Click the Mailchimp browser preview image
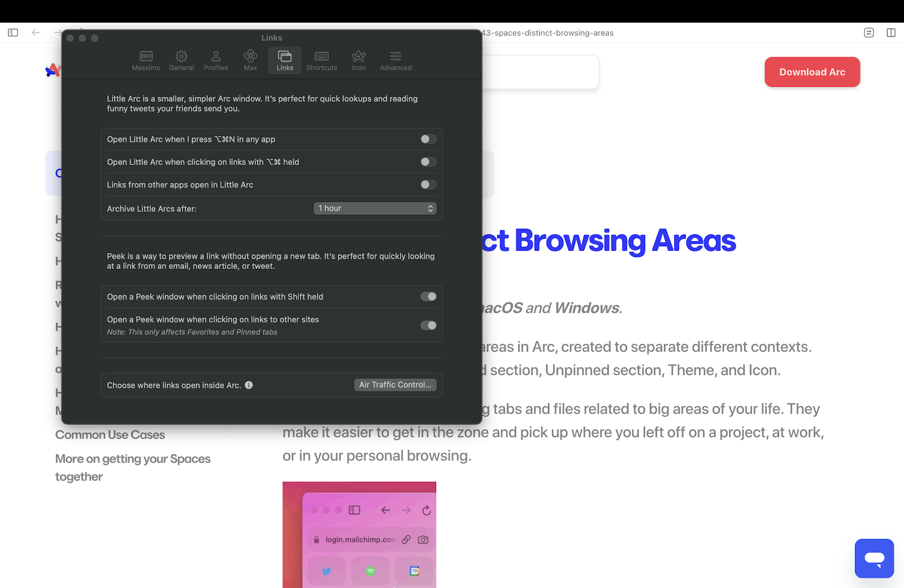This screenshot has width=904, height=588. (x=359, y=535)
